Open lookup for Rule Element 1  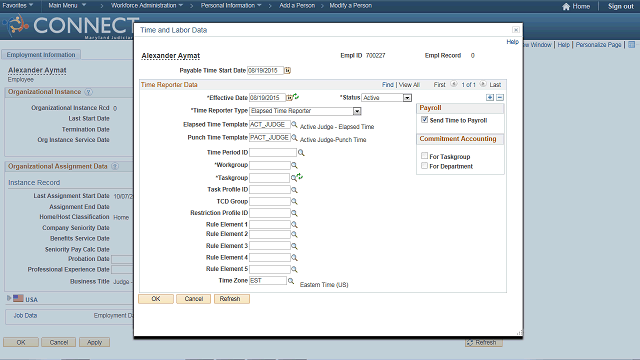(x=294, y=225)
